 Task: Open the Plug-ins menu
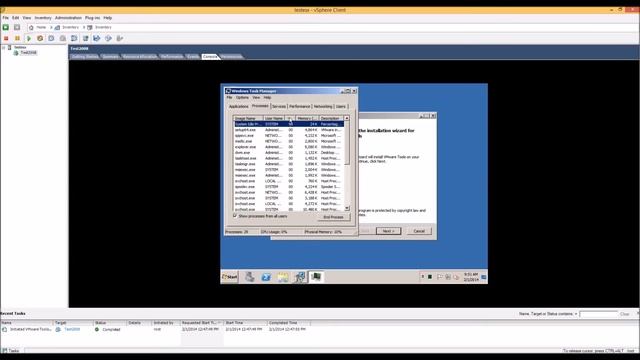92,18
